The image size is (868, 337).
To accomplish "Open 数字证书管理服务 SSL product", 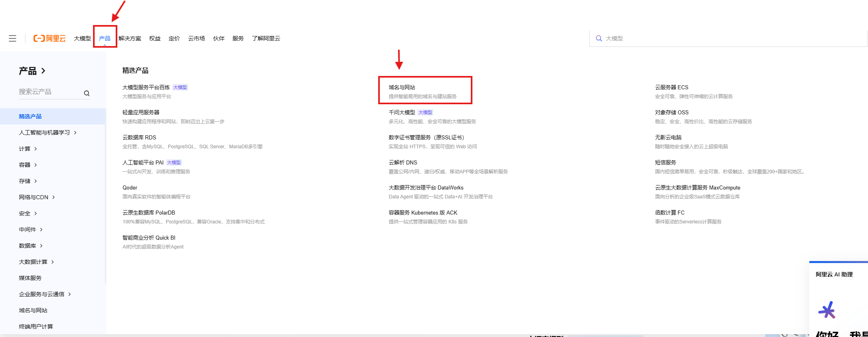I will click(x=426, y=137).
